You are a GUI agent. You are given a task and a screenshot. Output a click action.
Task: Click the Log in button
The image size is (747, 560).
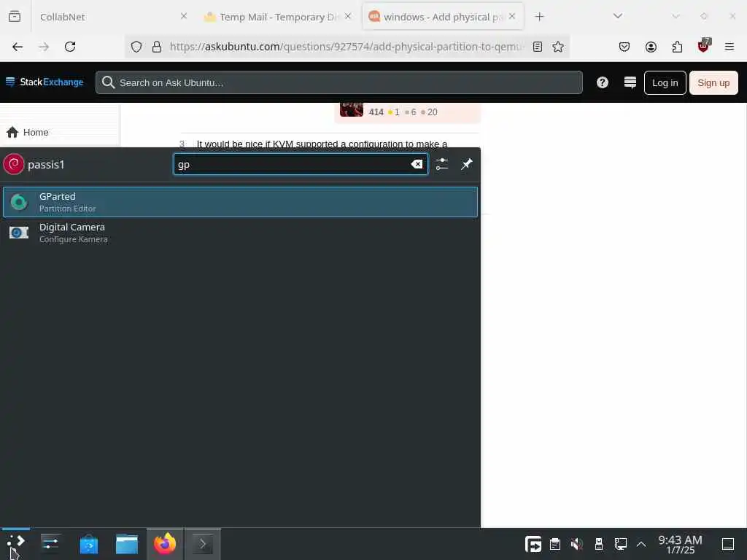[x=665, y=83]
